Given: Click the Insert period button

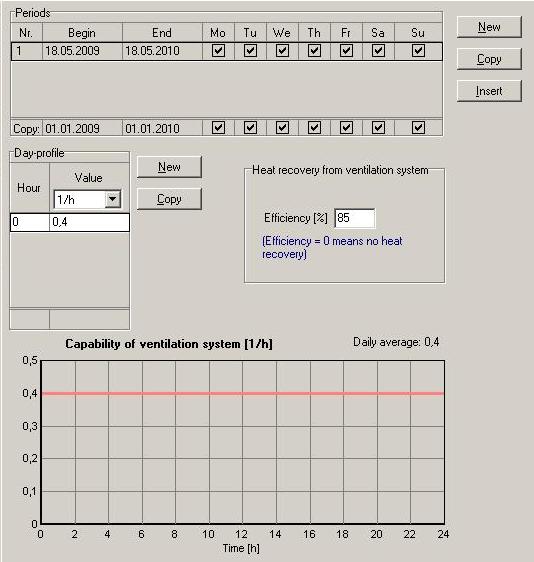Looking at the screenshot, I should point(489,91).
